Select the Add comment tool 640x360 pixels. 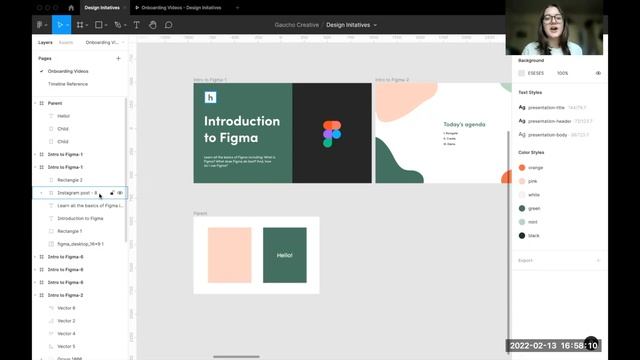[169, 25]
